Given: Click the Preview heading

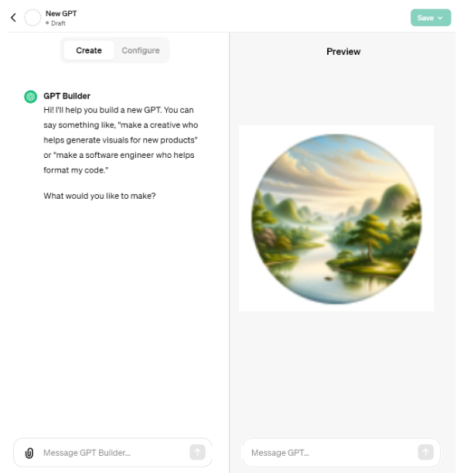Looking at the screenshot, I should (x=343, y=52).
